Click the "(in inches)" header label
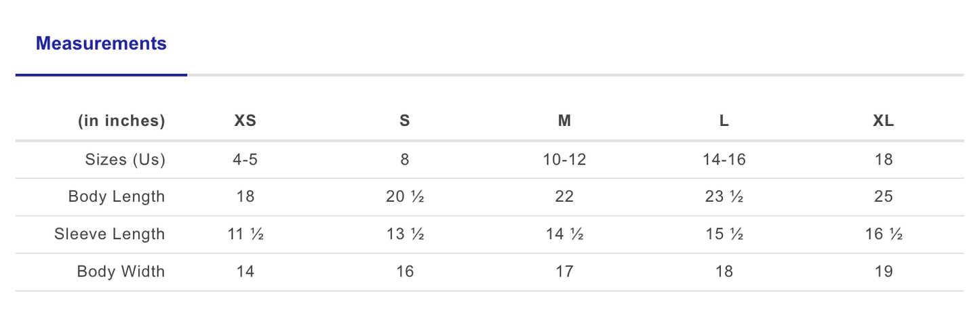The width and height of the screenshot is (980, 319). 121,121
